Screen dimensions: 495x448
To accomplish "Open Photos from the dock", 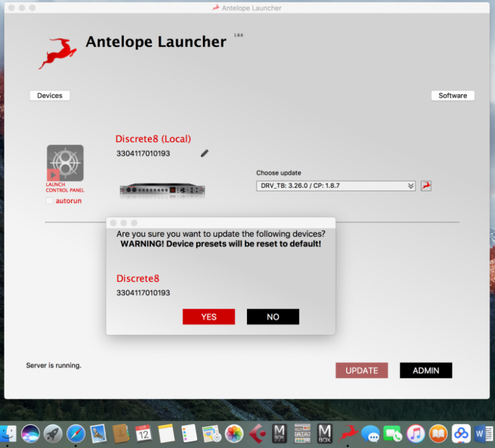I will point(234,434).
